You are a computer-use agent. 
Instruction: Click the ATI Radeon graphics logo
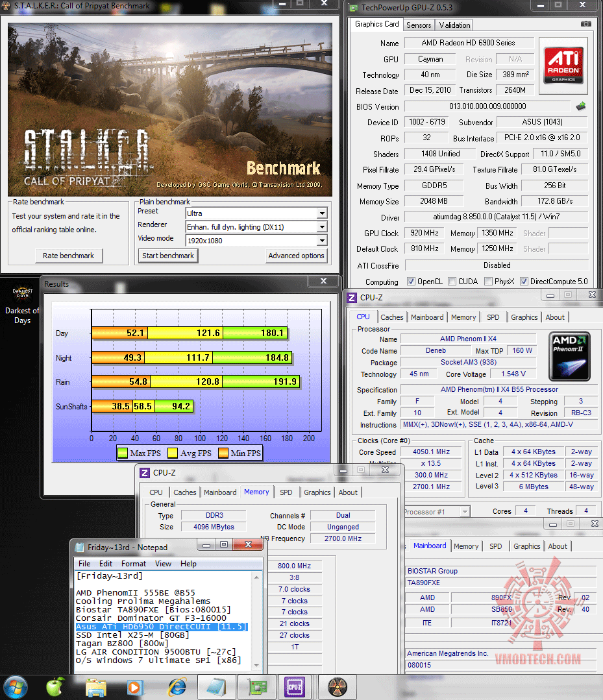point(563,66)
